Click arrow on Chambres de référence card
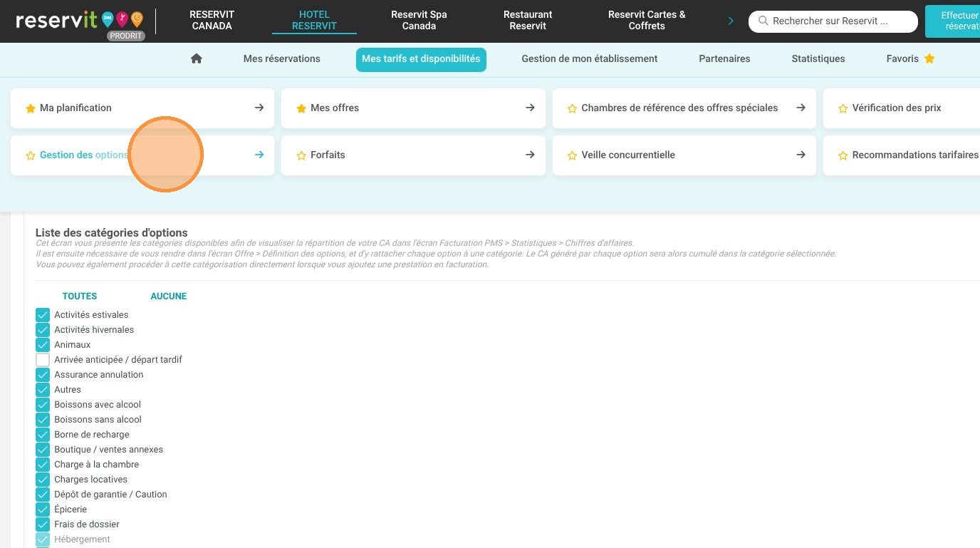The width and height of the screenshot is (980, 548). click(x=801, y=108)
